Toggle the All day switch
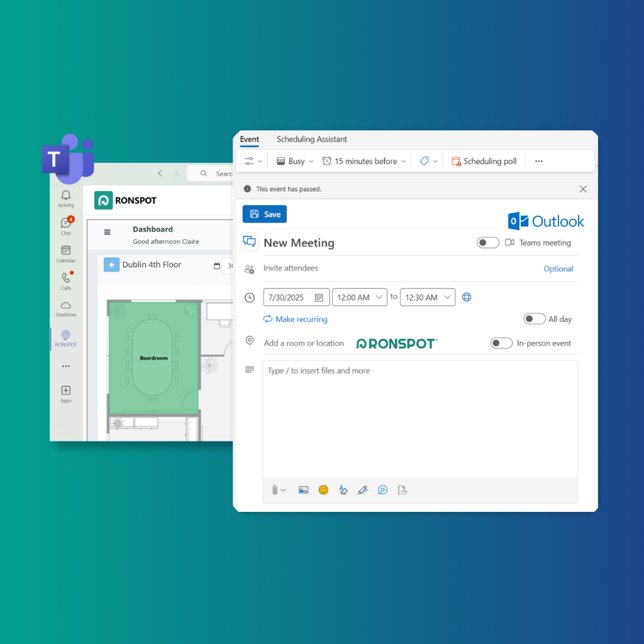The width and height of the screenshot is (644, 644). (535, 319)
